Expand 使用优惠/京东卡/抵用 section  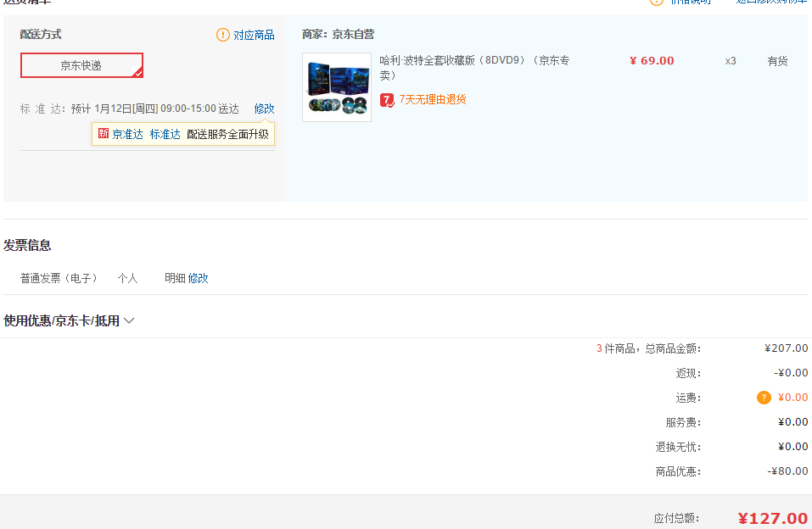coord(69,320)
